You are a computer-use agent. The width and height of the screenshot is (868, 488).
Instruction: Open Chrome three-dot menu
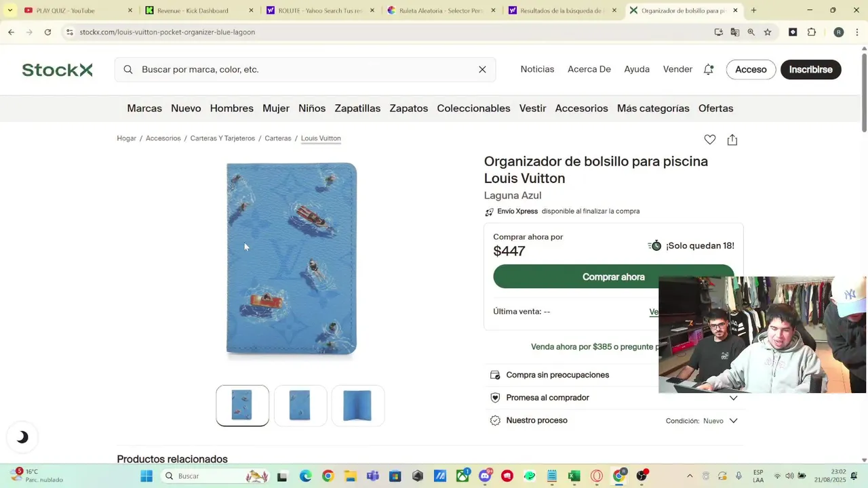coord(857,32)
